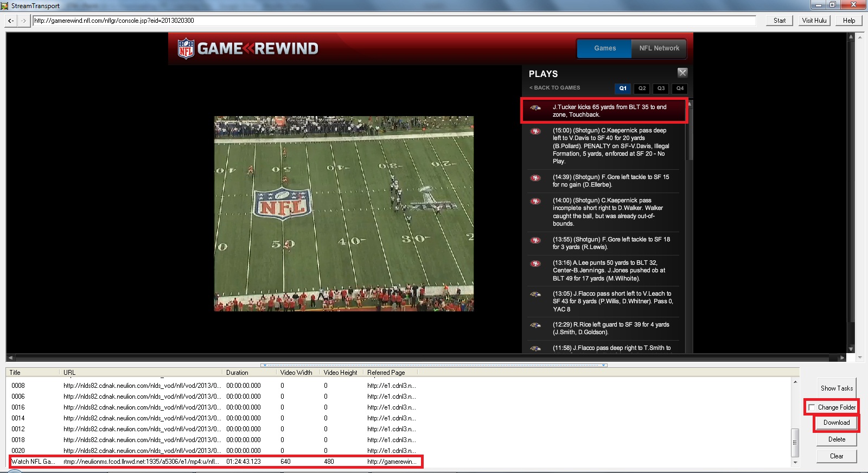Sort by the URL column header
This screenshot has width=868, height=473.
point(141,373)
